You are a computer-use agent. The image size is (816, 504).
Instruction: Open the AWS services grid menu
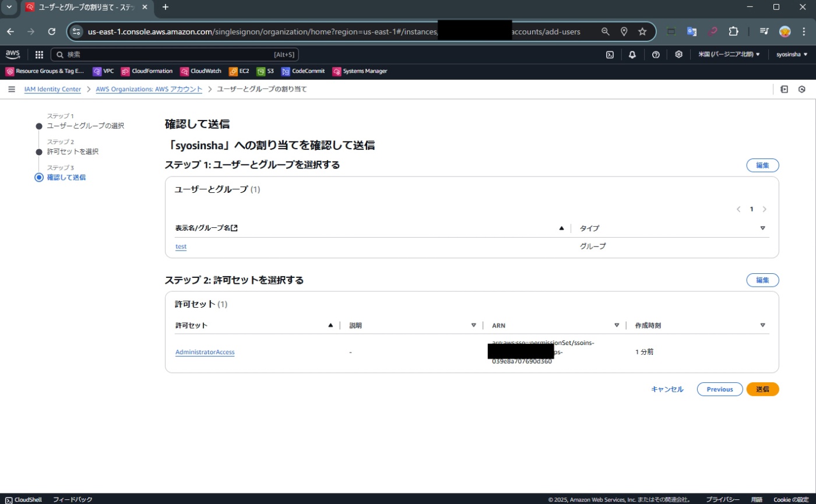[39, 55]
